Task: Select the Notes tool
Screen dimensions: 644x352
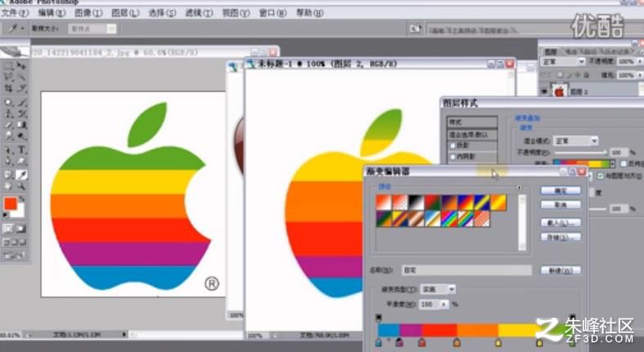Action: click(x=8, y=175)
